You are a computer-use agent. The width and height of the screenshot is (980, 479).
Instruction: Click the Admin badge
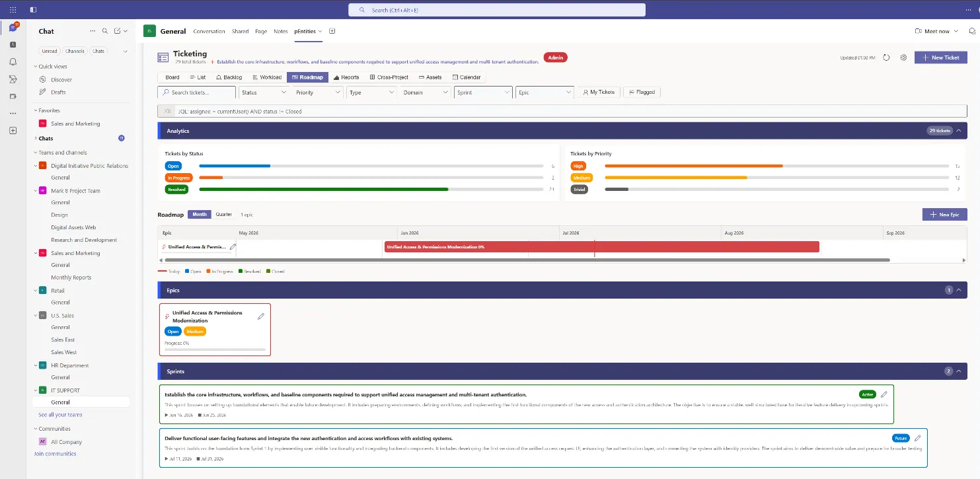(555, 57)
